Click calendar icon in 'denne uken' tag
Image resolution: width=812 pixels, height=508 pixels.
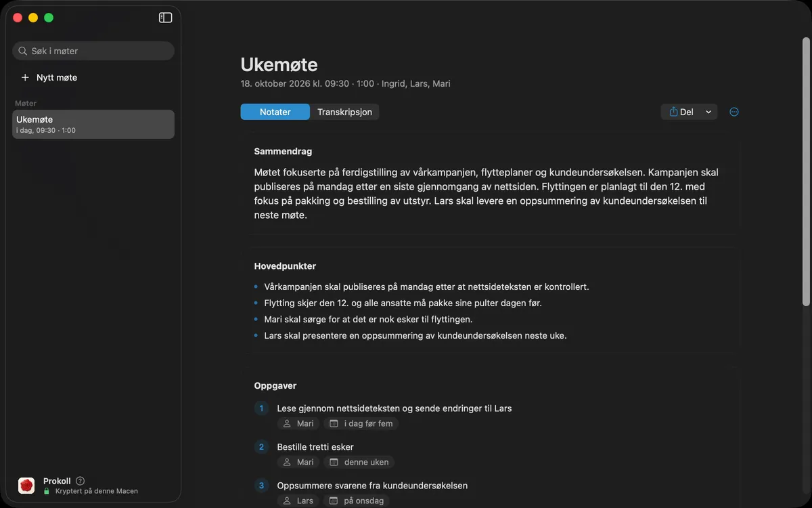tap(334, 462)
